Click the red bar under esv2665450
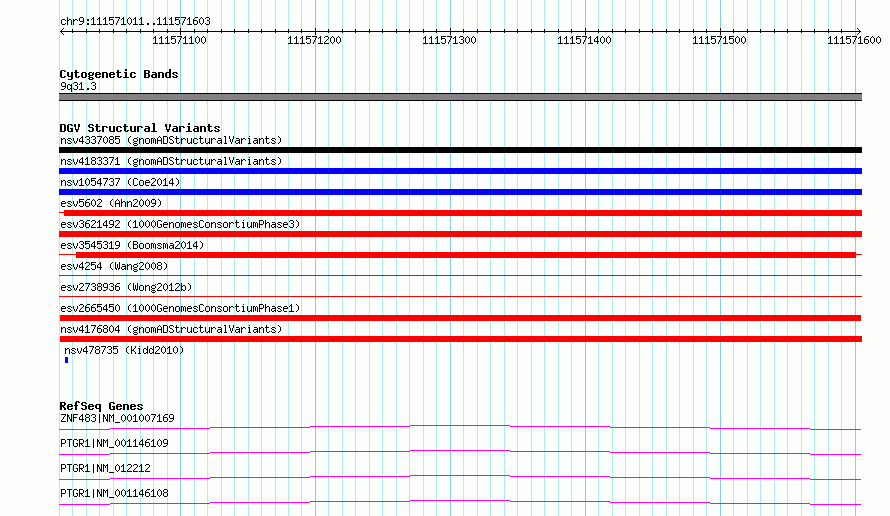 coord(460,318)
